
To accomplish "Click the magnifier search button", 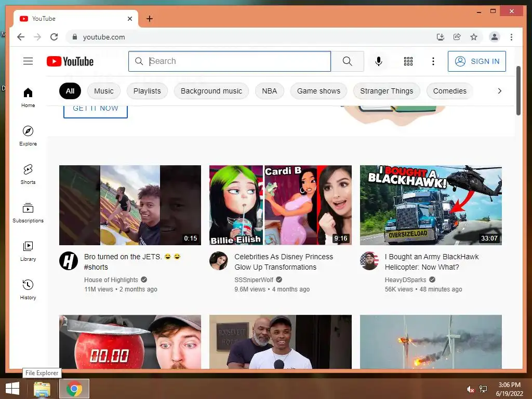I will [x=347, y=61].
